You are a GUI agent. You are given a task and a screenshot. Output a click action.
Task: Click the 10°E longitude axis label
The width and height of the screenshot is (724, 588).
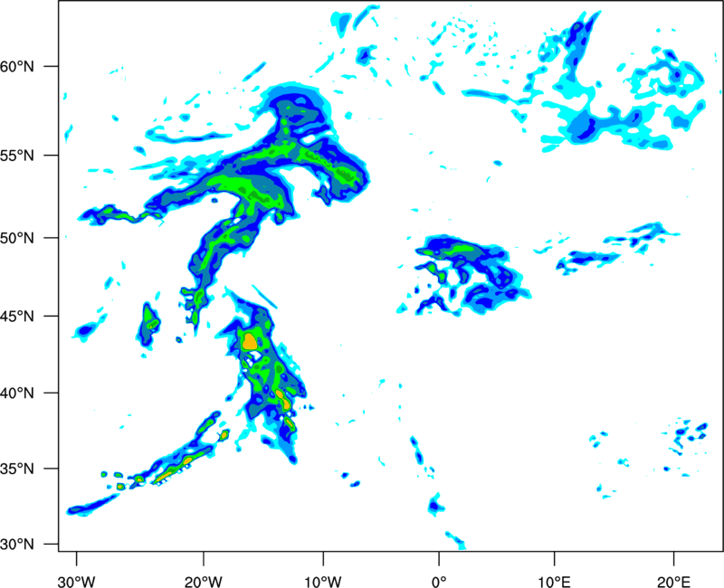(x=554, y=582)
